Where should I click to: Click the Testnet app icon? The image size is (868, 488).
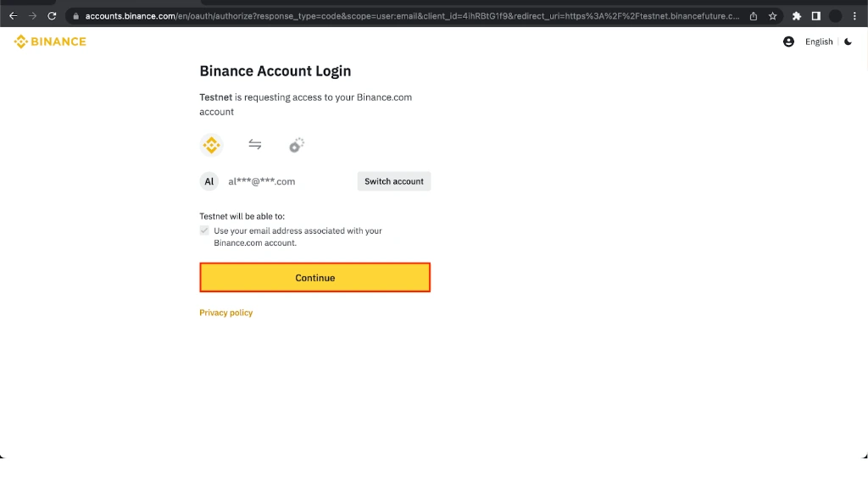pos(297,145)
